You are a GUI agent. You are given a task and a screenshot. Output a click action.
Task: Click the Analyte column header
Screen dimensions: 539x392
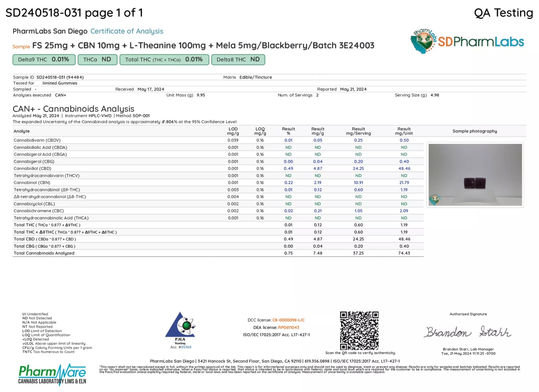pos(22,131)
